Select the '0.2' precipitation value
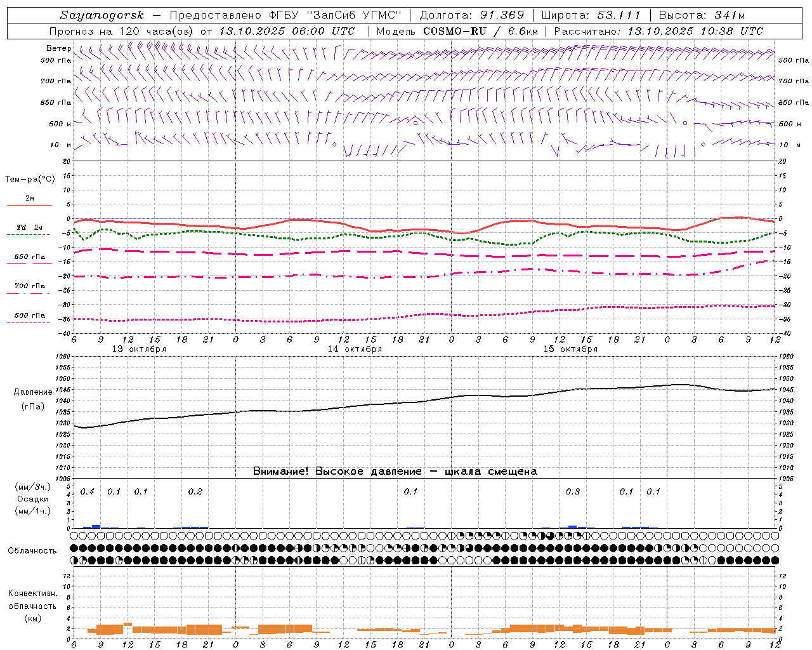 pyautogui.click(x=195, y=492)
